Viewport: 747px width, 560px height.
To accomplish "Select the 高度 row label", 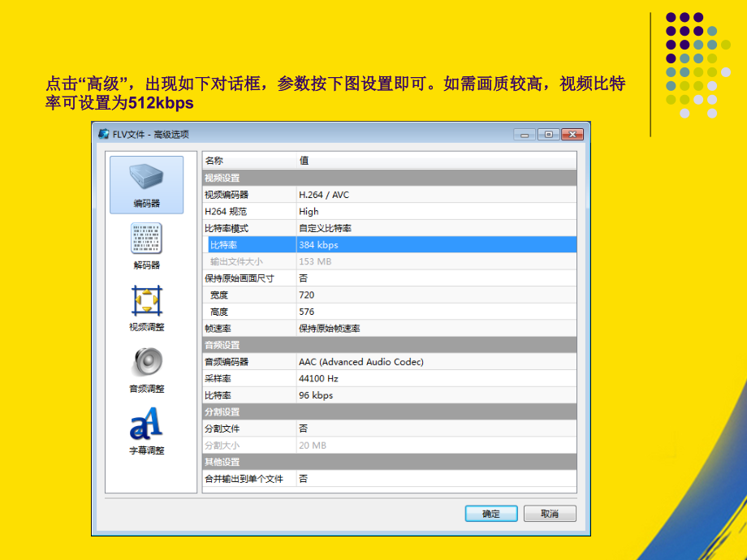I will tap(219, 312).
